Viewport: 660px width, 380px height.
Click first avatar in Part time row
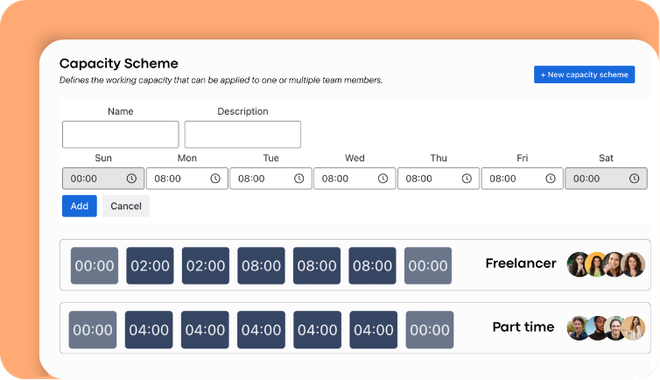[x=577, y=328]
